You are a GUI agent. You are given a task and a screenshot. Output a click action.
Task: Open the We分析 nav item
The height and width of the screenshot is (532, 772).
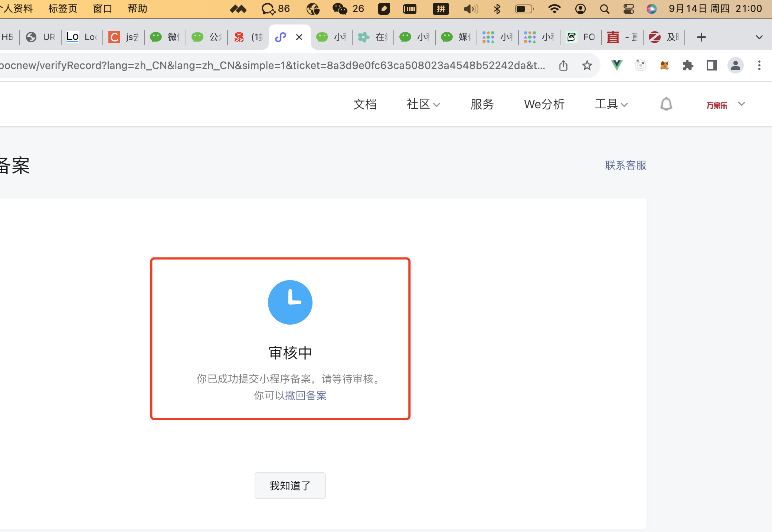[544, 104]
